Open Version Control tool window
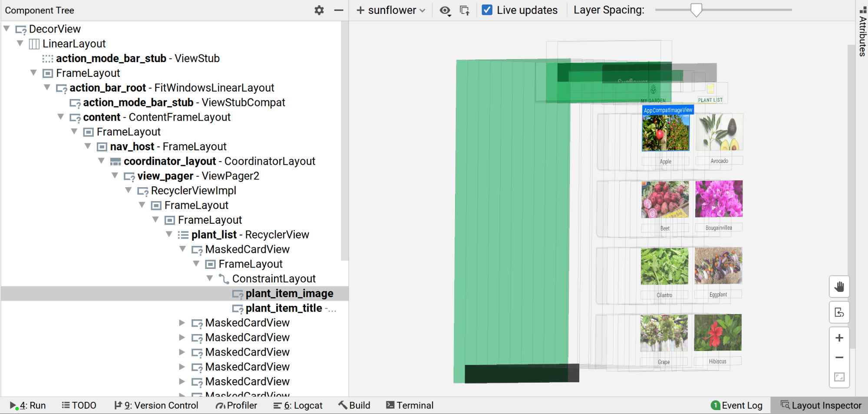This screenshot has width=868, height=414. (156, 405)
